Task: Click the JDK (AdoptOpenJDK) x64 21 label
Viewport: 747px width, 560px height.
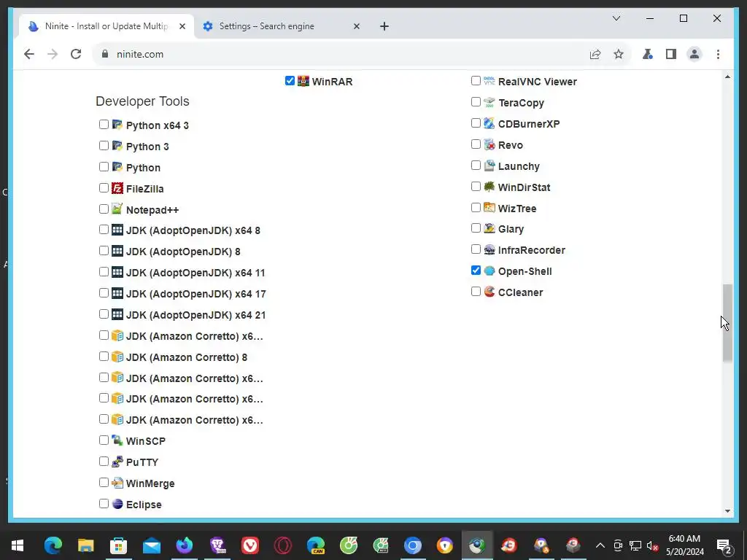Action: [196, 315]
